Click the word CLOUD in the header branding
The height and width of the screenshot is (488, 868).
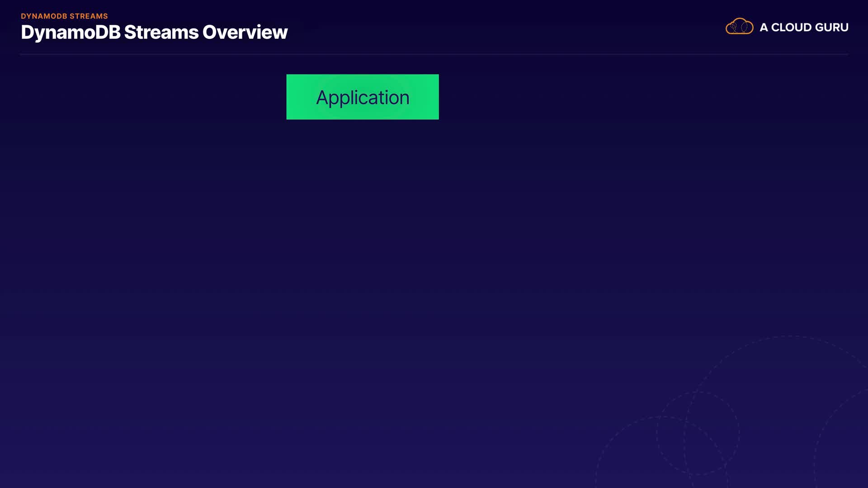[791, 28]
